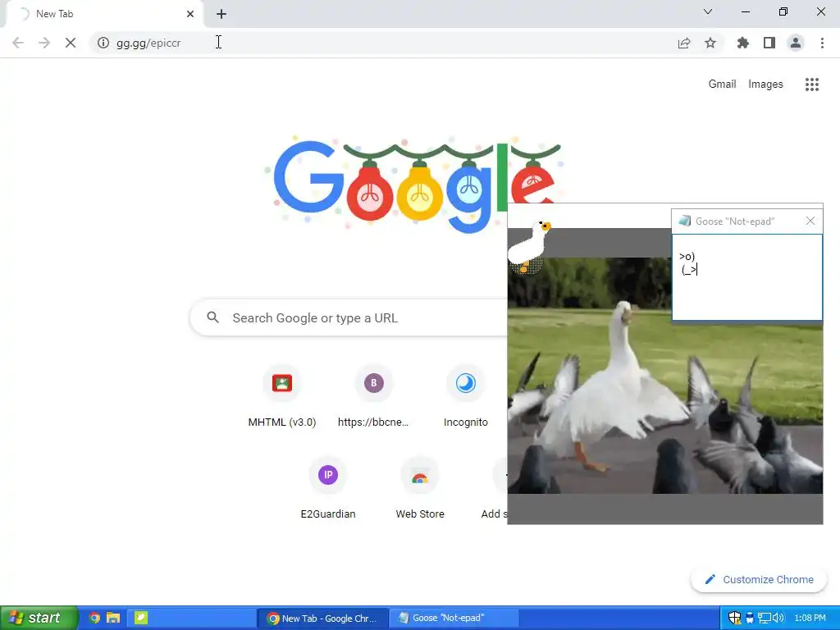The width and height of the screenshot is (840, 630).
Task: Switch to New Tab - Google Chrome taskbar button
Action: click(322, 619)
